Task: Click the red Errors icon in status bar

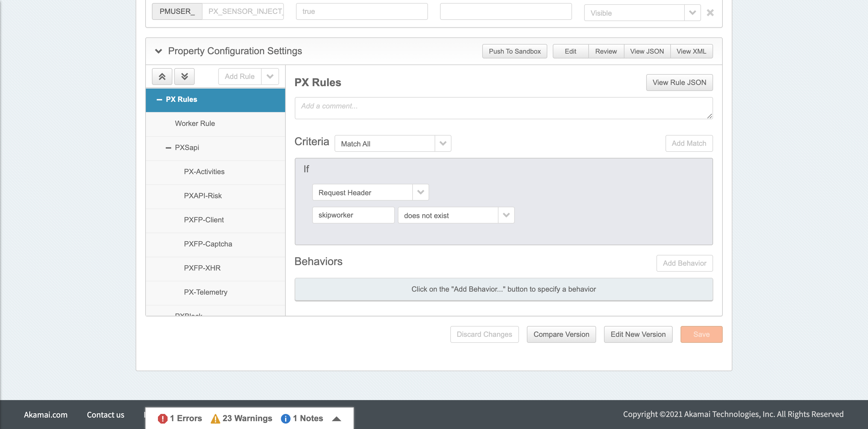Action: click(162, 418)
